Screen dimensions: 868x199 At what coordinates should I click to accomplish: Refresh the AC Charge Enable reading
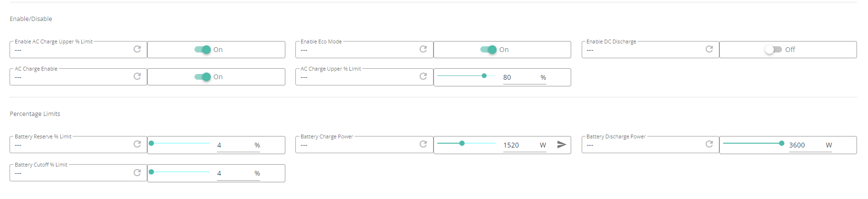point(137,76)
